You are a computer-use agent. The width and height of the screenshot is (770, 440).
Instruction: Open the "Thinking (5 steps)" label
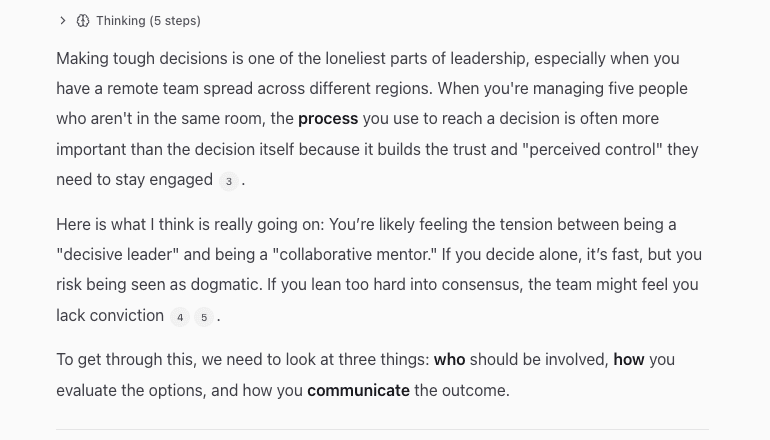coord(148,20)
